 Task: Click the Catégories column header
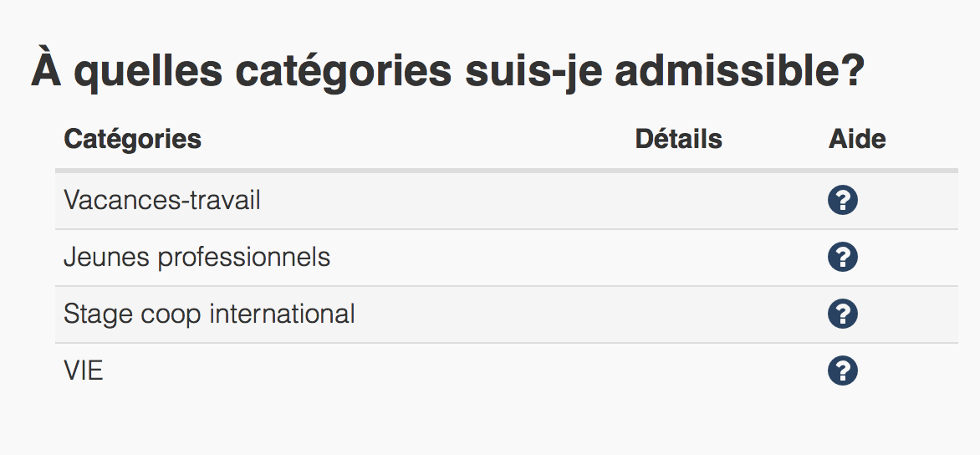[132, 139]
